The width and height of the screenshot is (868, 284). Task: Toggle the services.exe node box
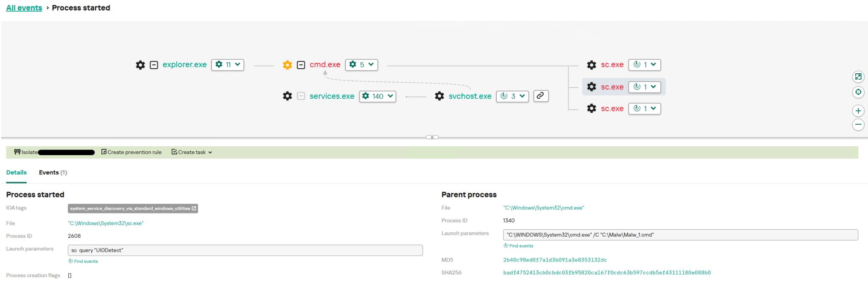click(301, 96)
